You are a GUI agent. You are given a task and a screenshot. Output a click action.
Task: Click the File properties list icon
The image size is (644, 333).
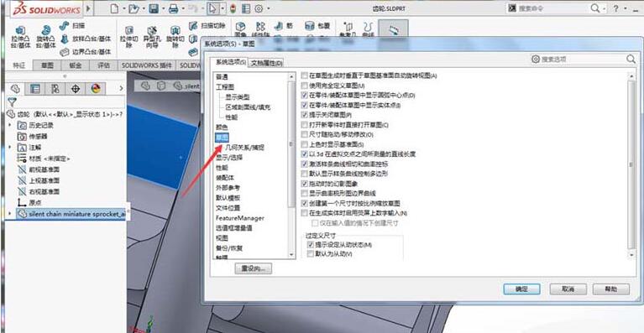(246, 8)
